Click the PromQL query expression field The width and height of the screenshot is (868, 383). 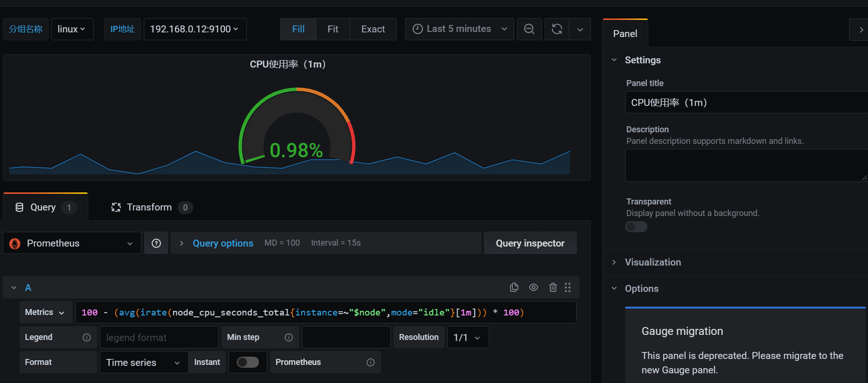tap(326, 312)
